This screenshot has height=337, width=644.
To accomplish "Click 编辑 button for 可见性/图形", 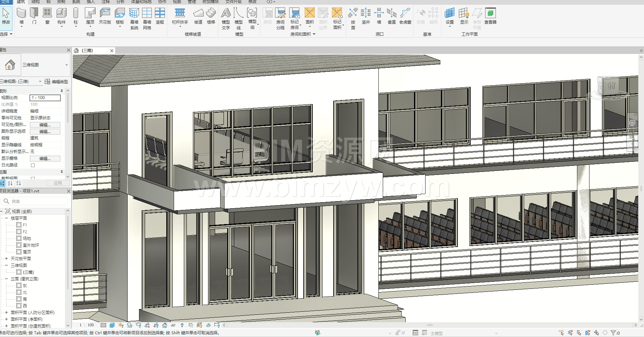I will tap(45, 125).
